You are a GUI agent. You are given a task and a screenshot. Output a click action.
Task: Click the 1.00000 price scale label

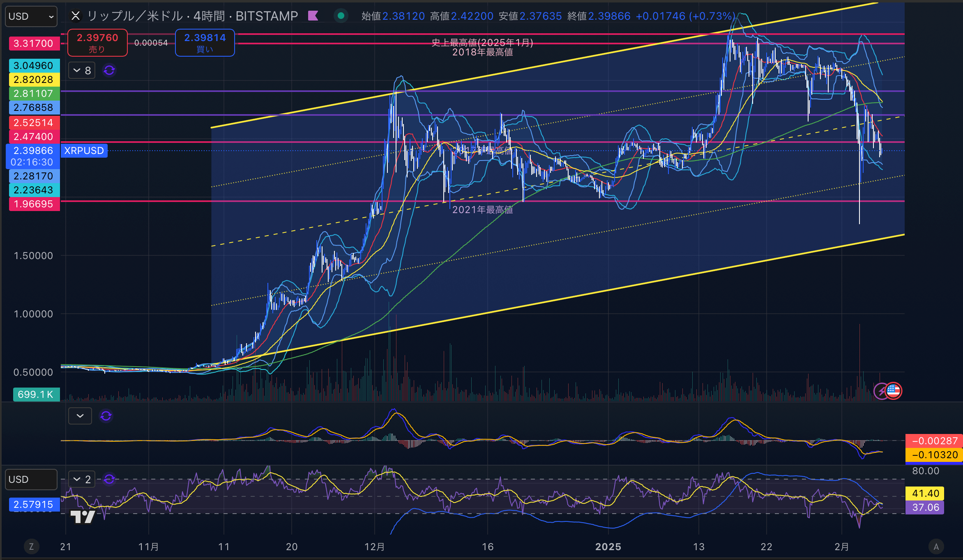(x=34, y=314)
